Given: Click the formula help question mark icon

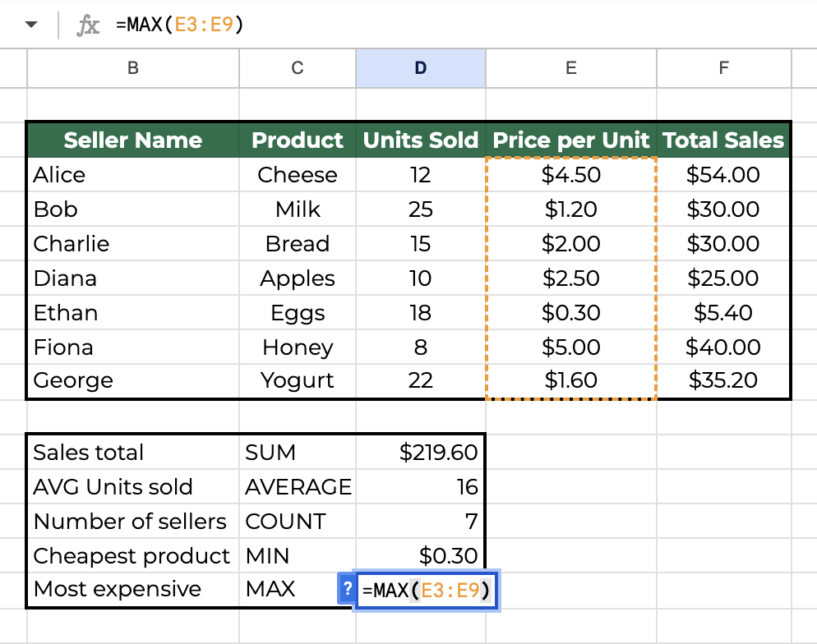Looking at the screenshot, I should (347, 589).
